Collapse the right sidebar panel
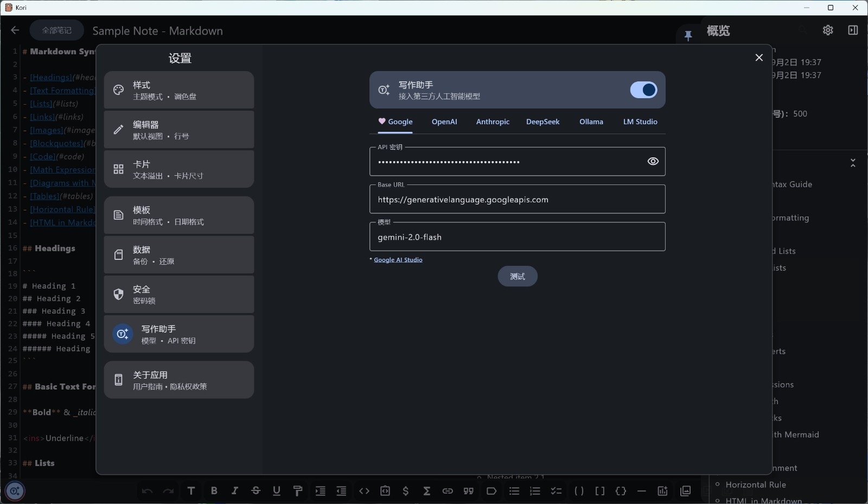This screenshot has height=504, width=868. coord(853,30)
